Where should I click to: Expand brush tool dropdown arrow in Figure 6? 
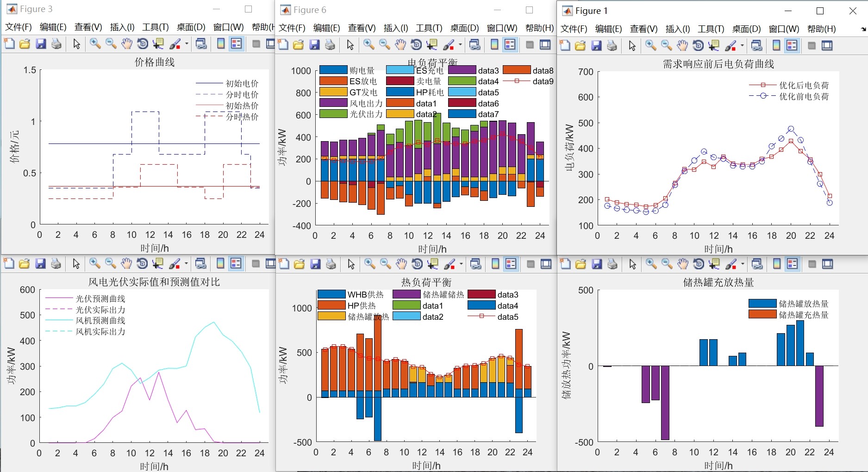(460, 44)
